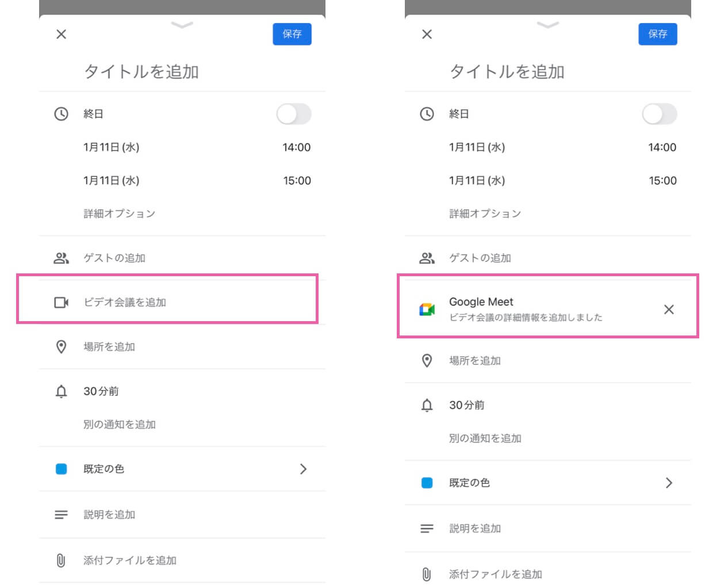Tap 場所を追加 in left panel
The height and width of the screenshot is (587, 728).
click(x=109, y=346)
